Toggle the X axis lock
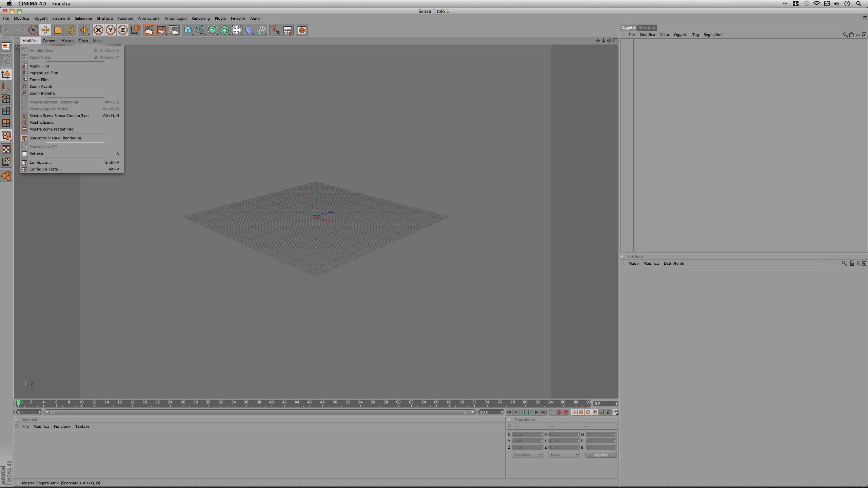 (98, 30)
